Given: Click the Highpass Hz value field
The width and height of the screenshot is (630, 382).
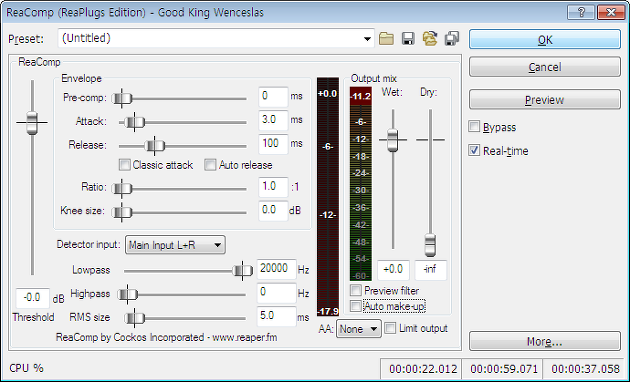Looking at the screenshot, I should (276, 293).
